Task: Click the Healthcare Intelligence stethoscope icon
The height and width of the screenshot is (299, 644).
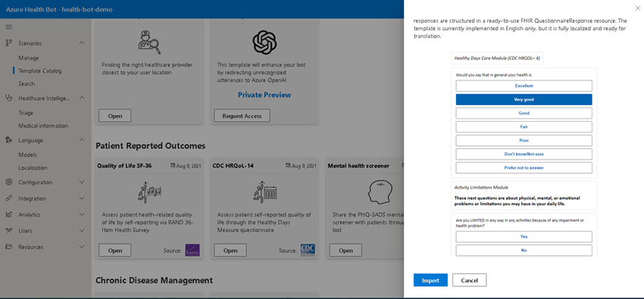Action: pos(8,98)
